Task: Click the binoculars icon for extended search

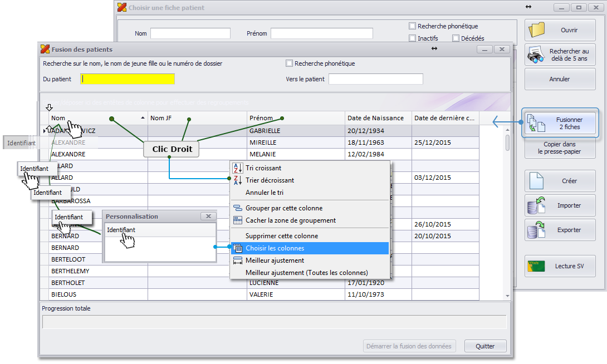Action: pyautogui.click(x=536, y=55)
